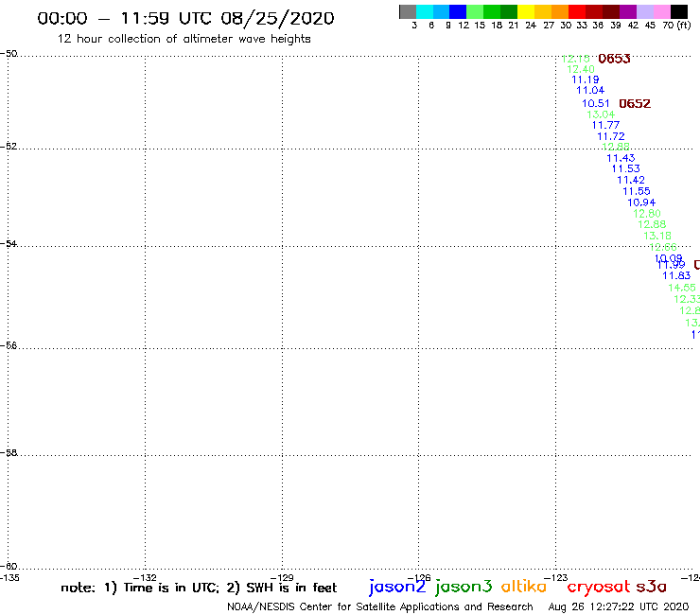Click the s3a satellite legend label
Screen dimensions: 700x615
(x=652, y=587)
